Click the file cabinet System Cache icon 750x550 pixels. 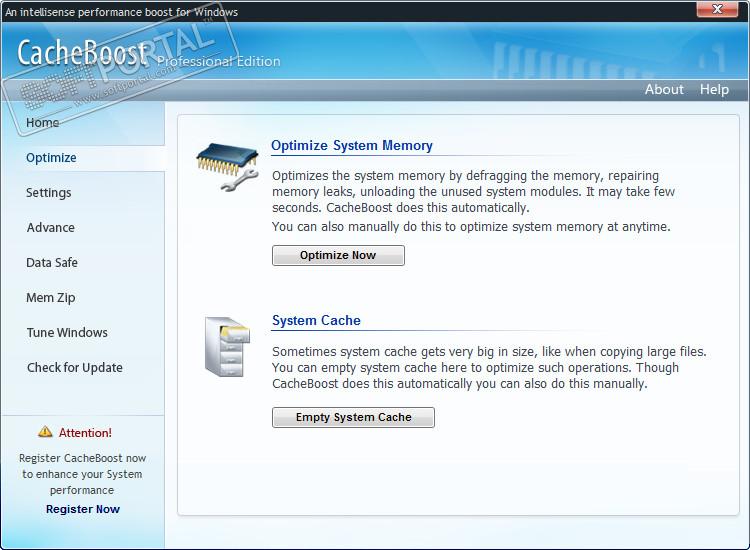pyautogui.click(x=227, y=346)
